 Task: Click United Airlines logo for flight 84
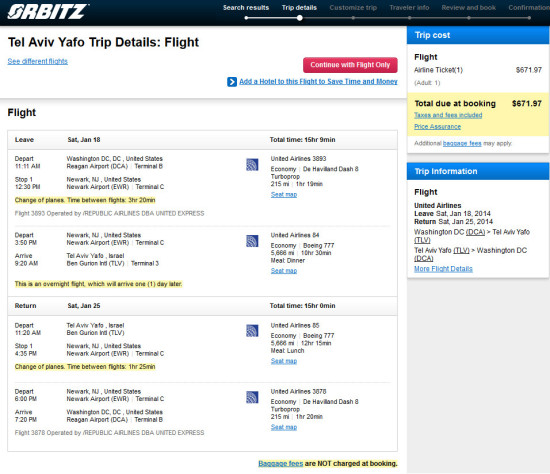point(252,241)
